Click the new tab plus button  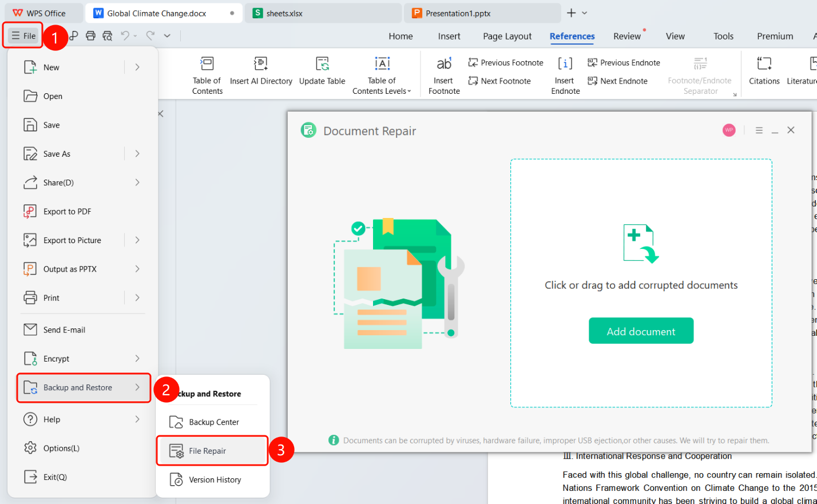click(571, 13)
